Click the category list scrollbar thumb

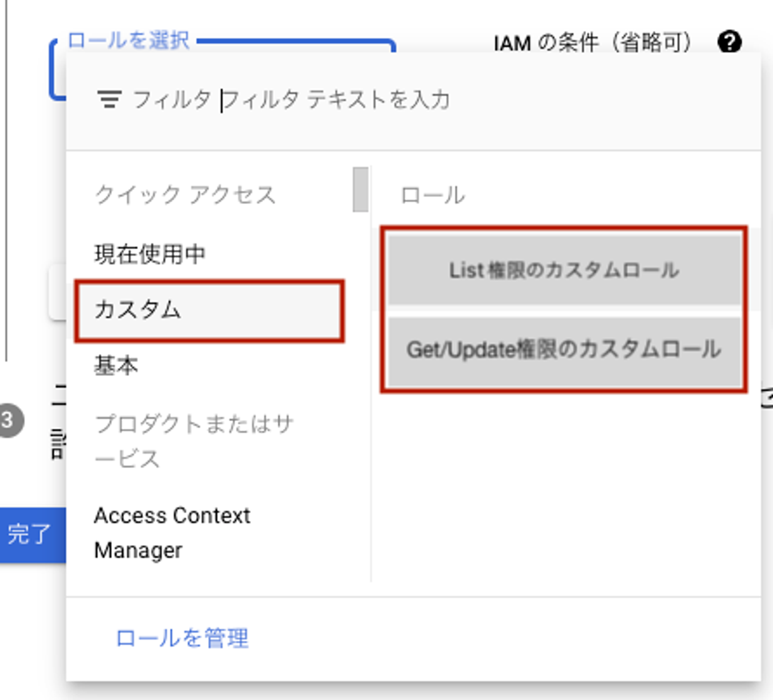click(360, 189)
